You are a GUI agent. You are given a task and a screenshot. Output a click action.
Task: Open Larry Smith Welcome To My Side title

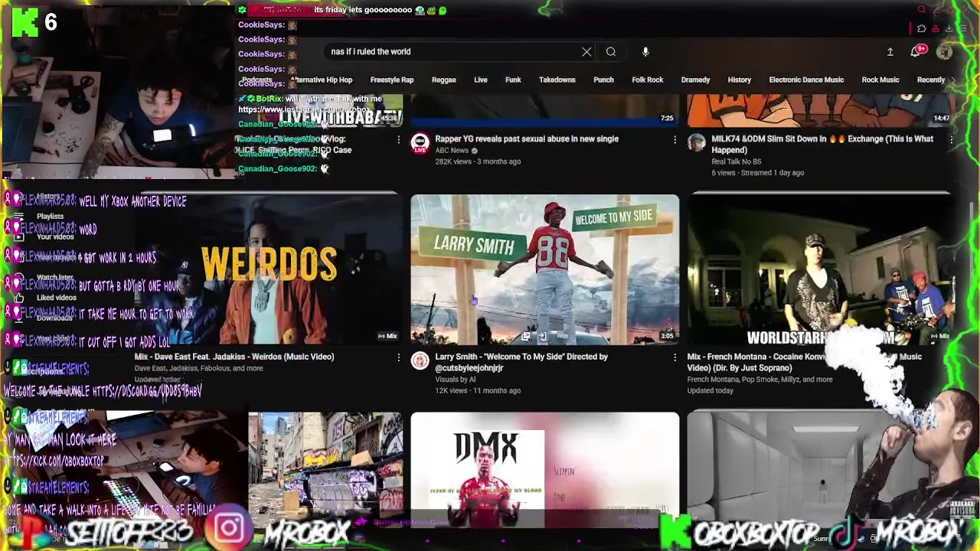tap(521, 362)
